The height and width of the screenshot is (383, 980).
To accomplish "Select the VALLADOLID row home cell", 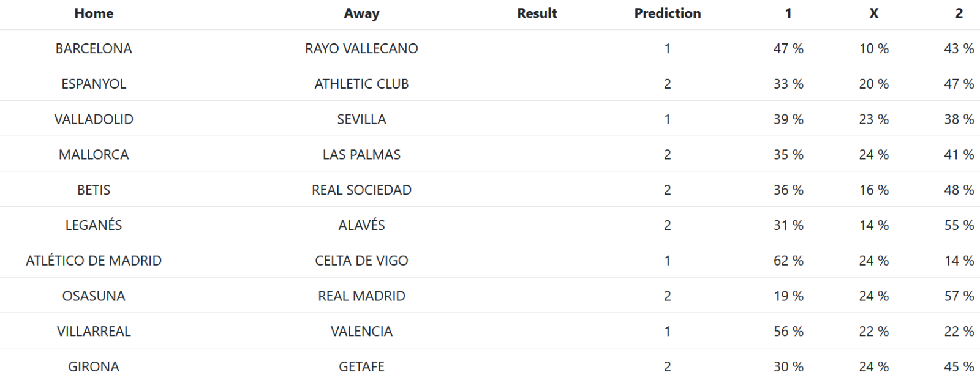I will click(x=94, y=119).
